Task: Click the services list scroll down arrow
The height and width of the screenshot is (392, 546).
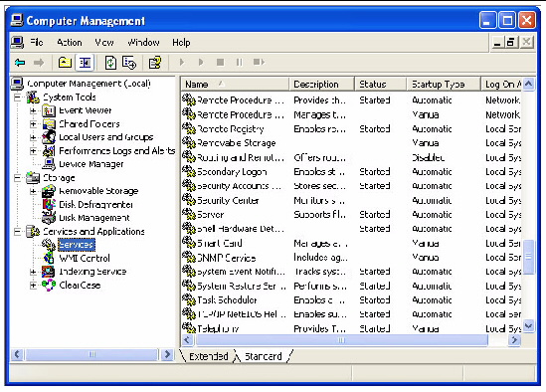Action: [528, 326]
